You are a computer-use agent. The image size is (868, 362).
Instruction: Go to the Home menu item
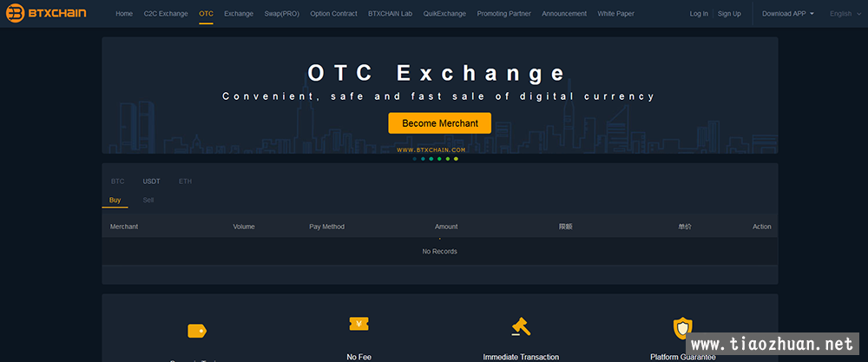pos(124,14)
